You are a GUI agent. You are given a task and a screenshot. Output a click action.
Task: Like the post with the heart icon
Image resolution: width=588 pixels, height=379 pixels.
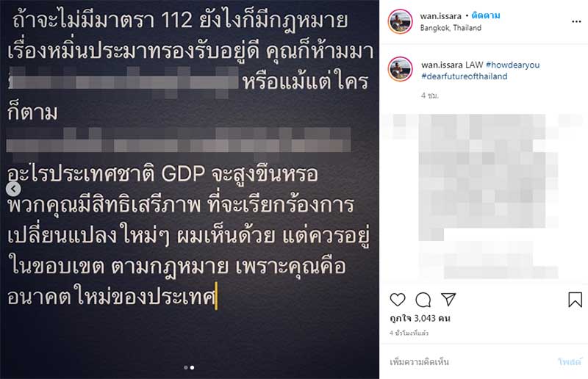pos(398,300)
